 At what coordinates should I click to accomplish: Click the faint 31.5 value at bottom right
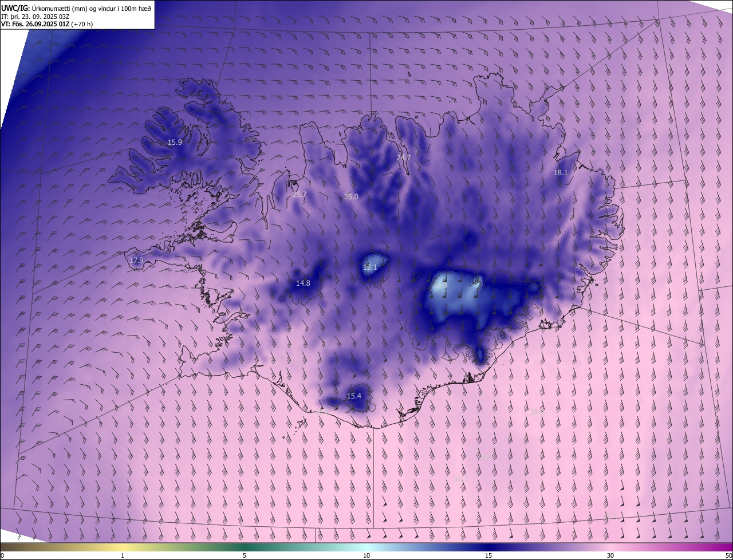click(610, 516)
